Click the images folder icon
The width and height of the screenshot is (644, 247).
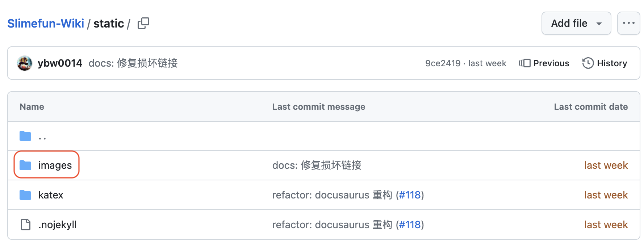(25, 166)
